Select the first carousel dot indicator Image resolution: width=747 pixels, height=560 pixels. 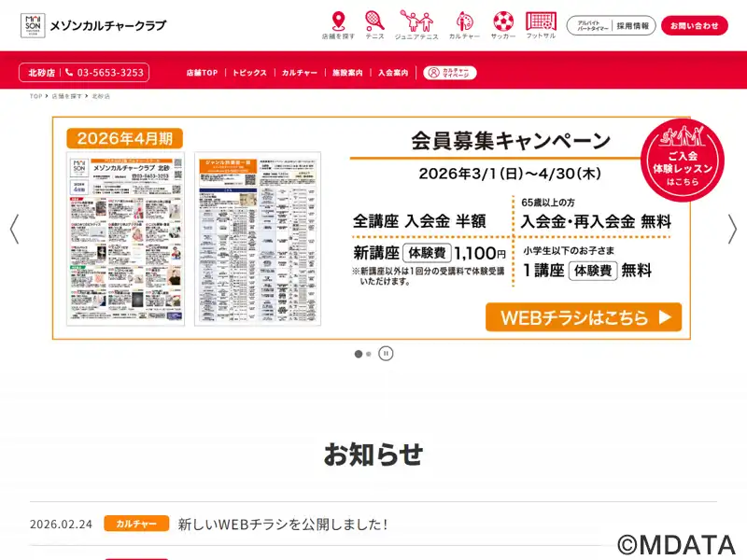(x=358, y=354)
